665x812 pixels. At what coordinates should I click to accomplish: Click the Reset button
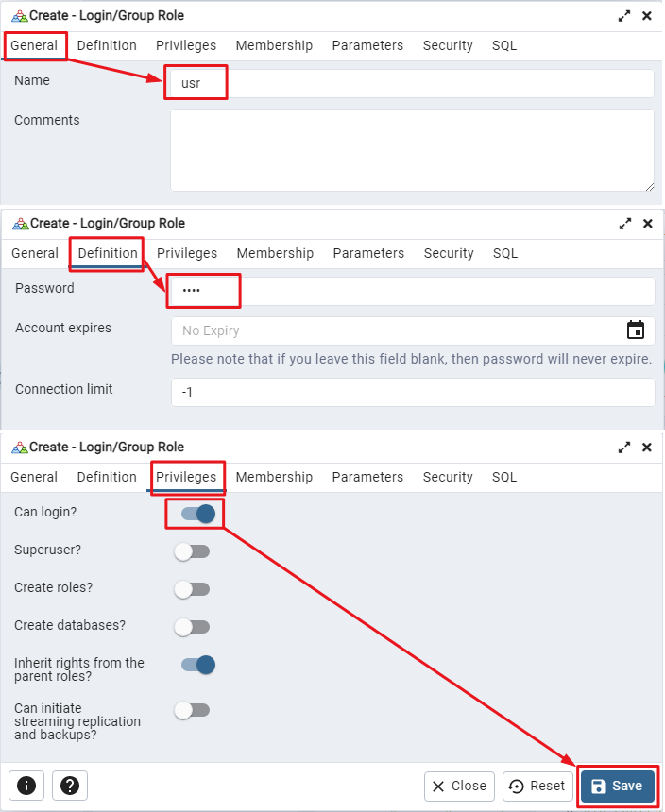pos(537,787)
